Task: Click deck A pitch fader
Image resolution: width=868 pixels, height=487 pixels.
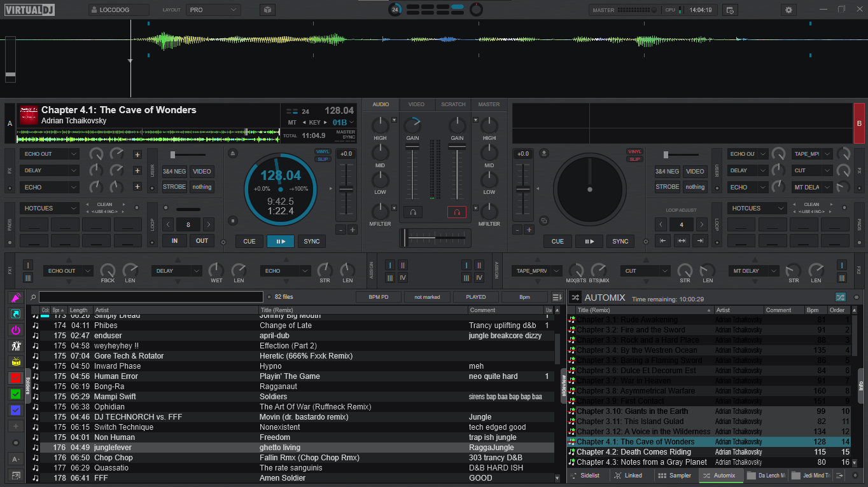Action: click(346, 189)
